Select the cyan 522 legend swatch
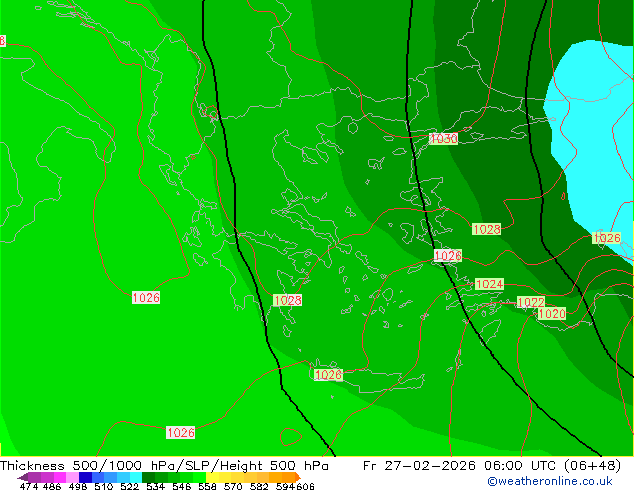Screen dimensions: 634x490 136,477
